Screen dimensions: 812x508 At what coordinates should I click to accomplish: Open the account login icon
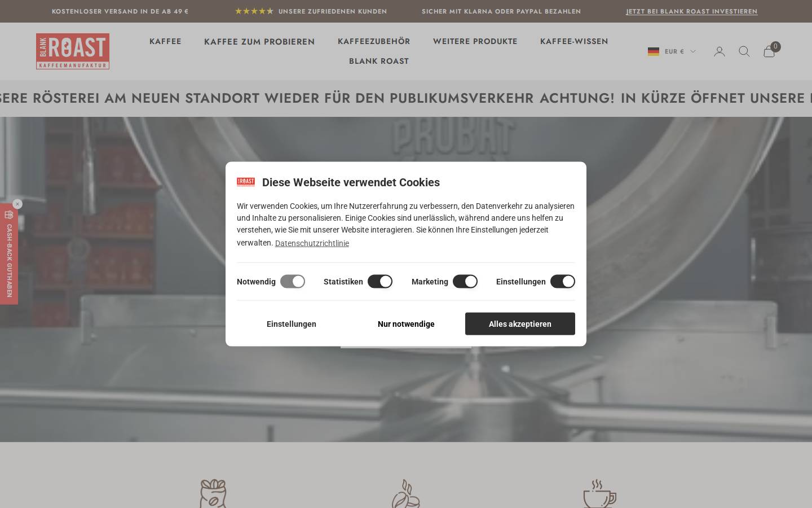(x=720, y=51)
